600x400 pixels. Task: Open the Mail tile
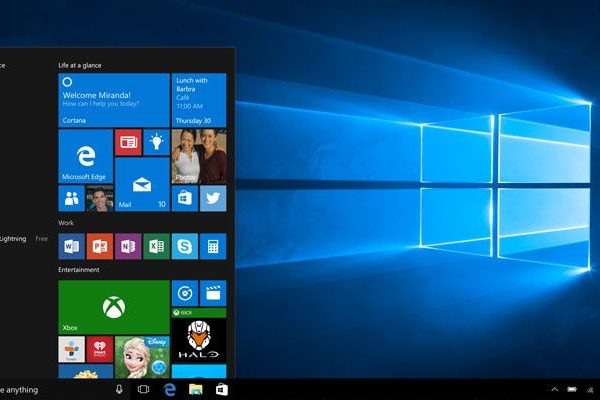click(141, 184)
